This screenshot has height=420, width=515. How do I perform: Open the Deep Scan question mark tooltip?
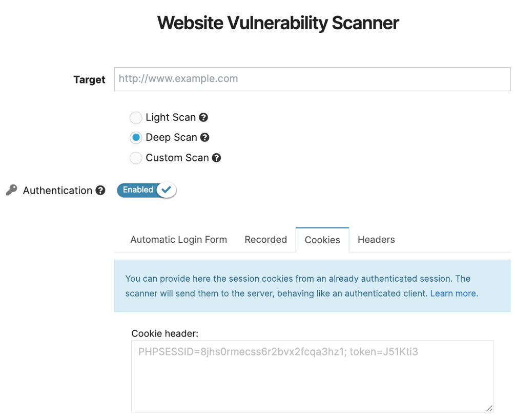205,137
